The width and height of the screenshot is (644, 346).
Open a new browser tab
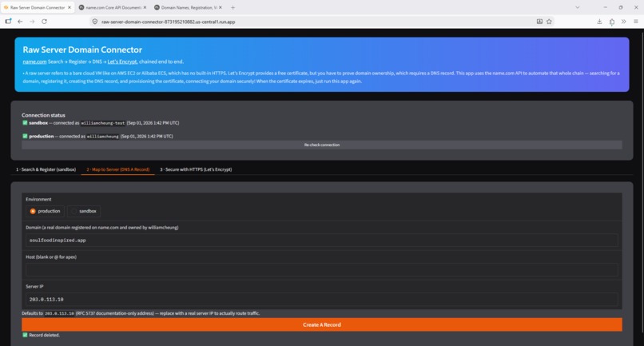[x=233, y=7]
